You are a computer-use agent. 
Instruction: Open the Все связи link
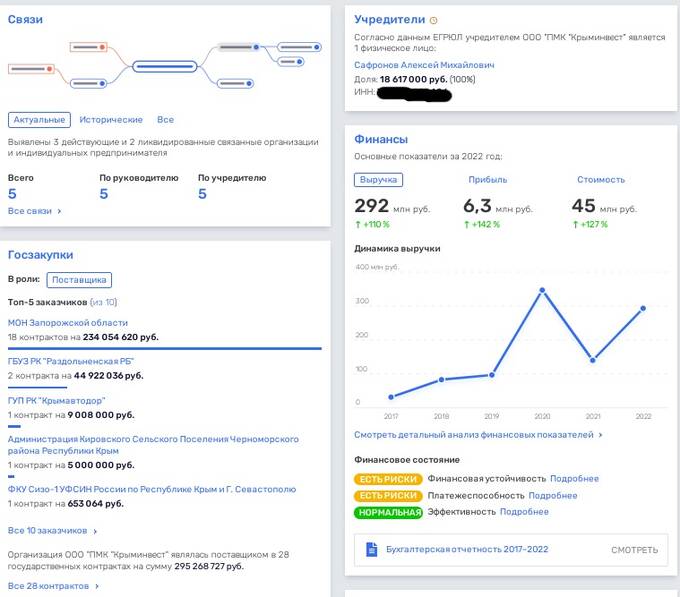(x=29, y=211)
